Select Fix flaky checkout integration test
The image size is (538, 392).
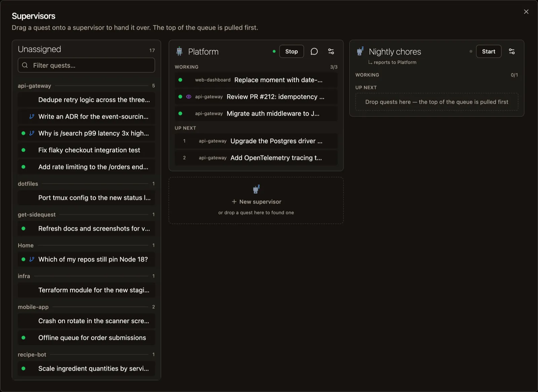click(86, 150)
